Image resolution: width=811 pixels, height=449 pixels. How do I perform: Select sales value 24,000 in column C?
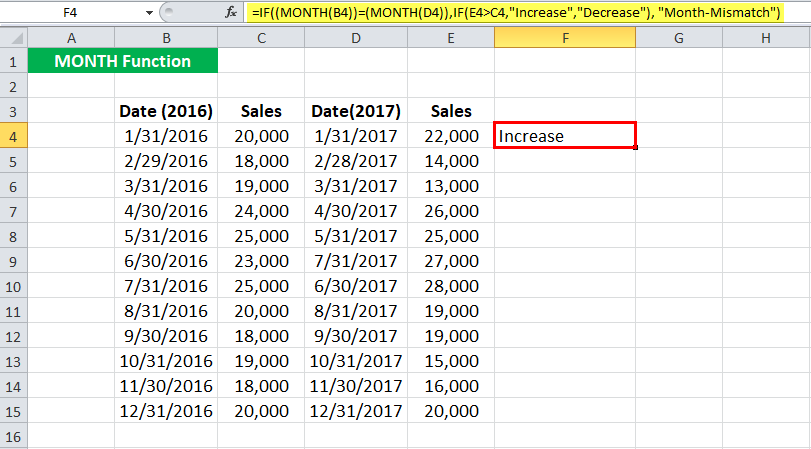[x=261, y=211]
